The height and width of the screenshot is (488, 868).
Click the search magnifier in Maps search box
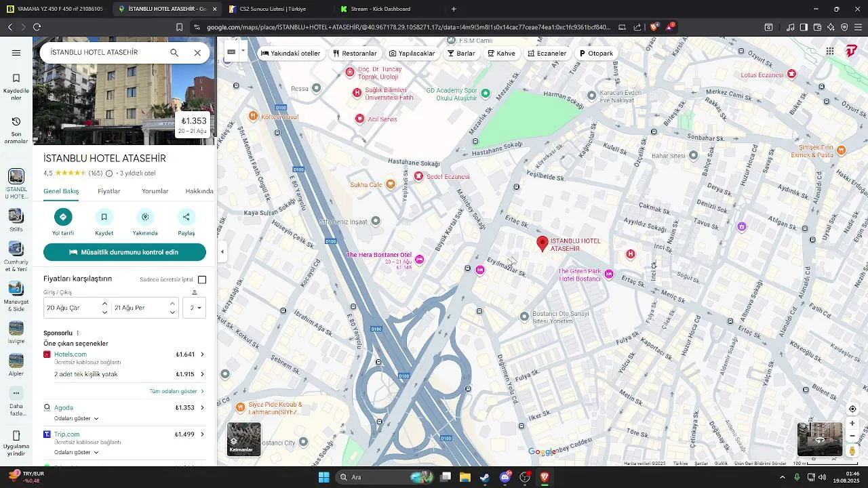[x=174, y=53]
